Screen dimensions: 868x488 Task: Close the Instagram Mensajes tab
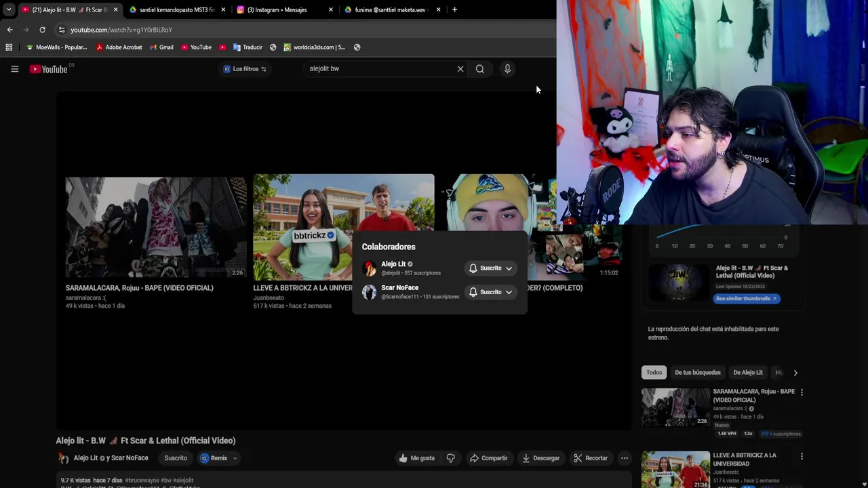[x=331, y=9]
